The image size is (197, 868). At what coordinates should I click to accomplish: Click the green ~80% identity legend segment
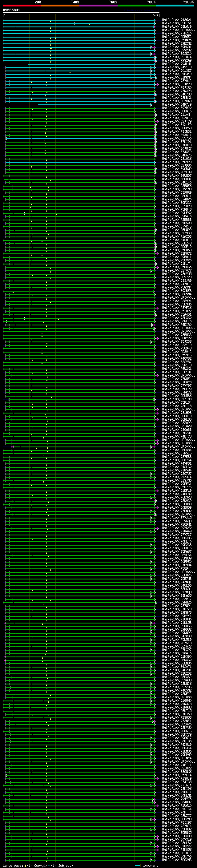(137, 6)
